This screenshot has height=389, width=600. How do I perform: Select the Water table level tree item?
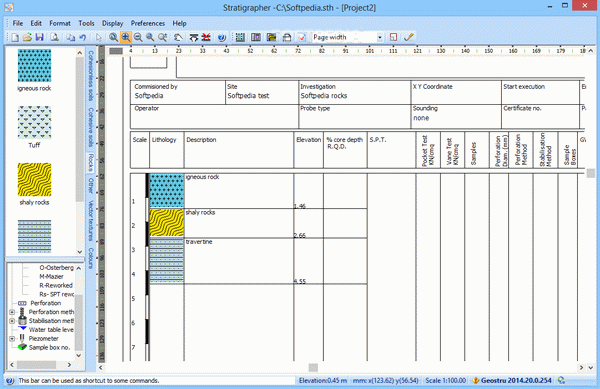[x=51, y=330]
